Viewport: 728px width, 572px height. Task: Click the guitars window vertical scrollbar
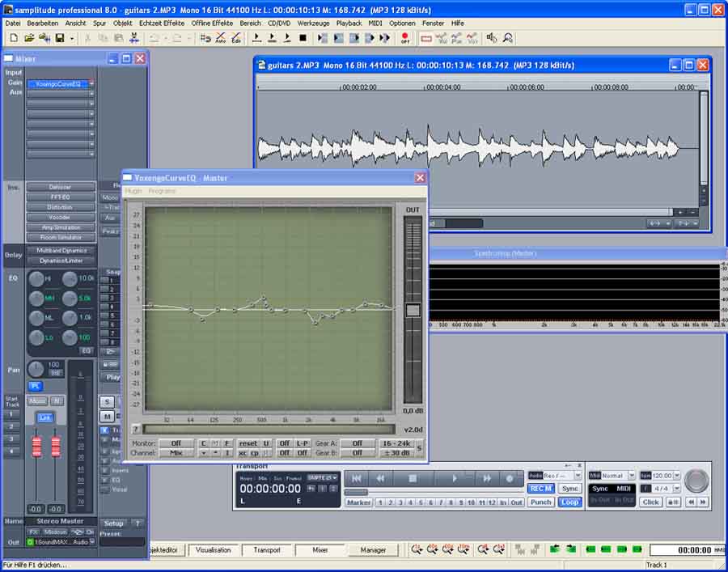click(x=704, y=139)
